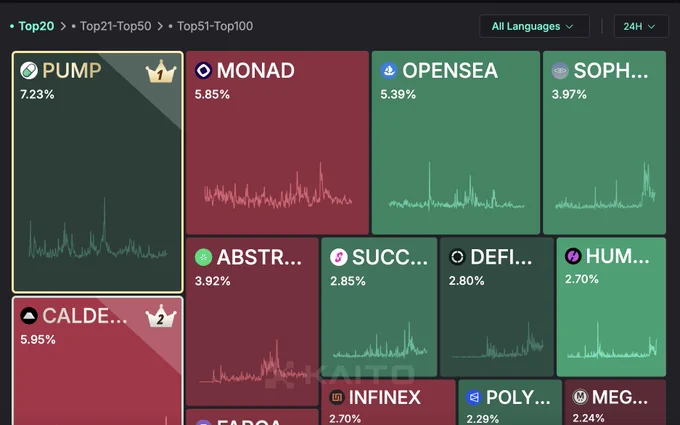The width and height of the screenshot is (680, 425).
Task: View the DEFI... sparkline chart
Action: 498,341
